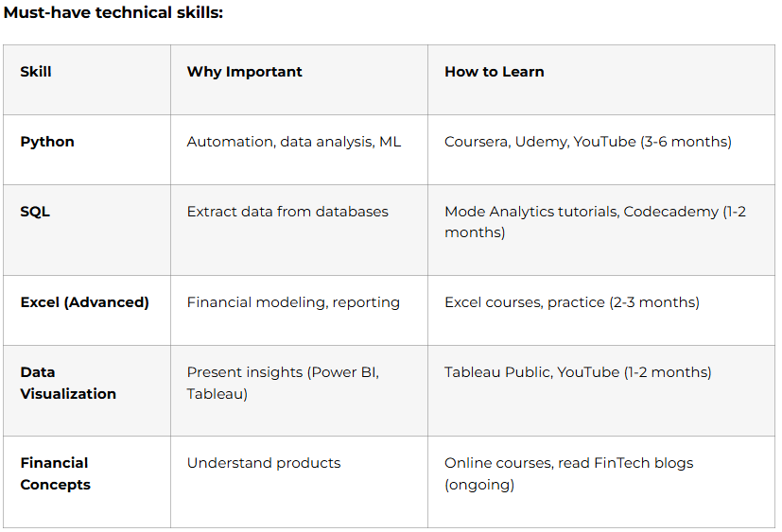Screen dimensions: 782x532
Task: Click 'Coursera, Udemy, YouTube (3-6 months)' cell
Action: 588,142
